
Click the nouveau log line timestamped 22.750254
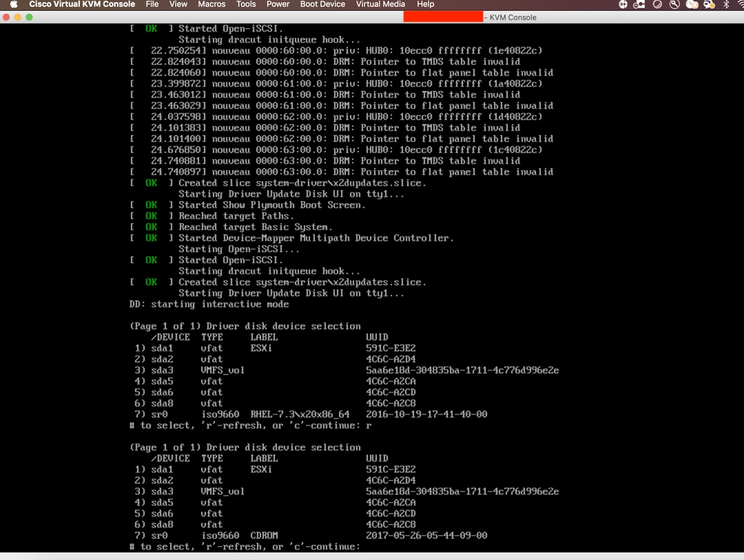click(x=337, y=50)
